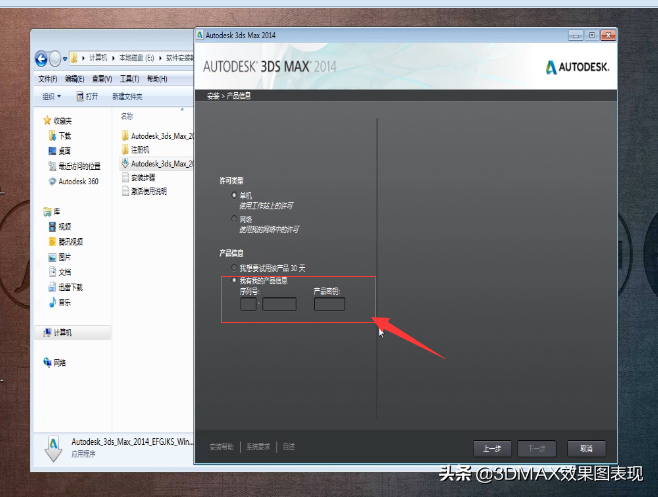This screenshot has height=497, width=658.
Task: Click the Explorer forward navigation arrow
Action: coord(55,58)
